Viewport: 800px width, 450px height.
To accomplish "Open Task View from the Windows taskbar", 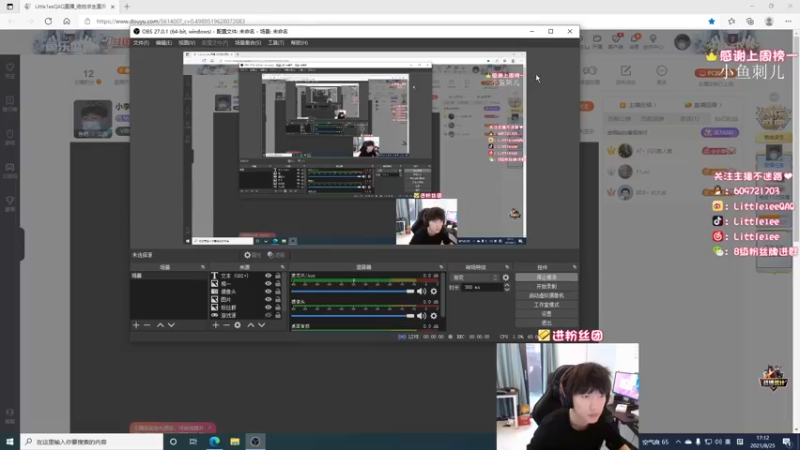I will pos(193,441).
